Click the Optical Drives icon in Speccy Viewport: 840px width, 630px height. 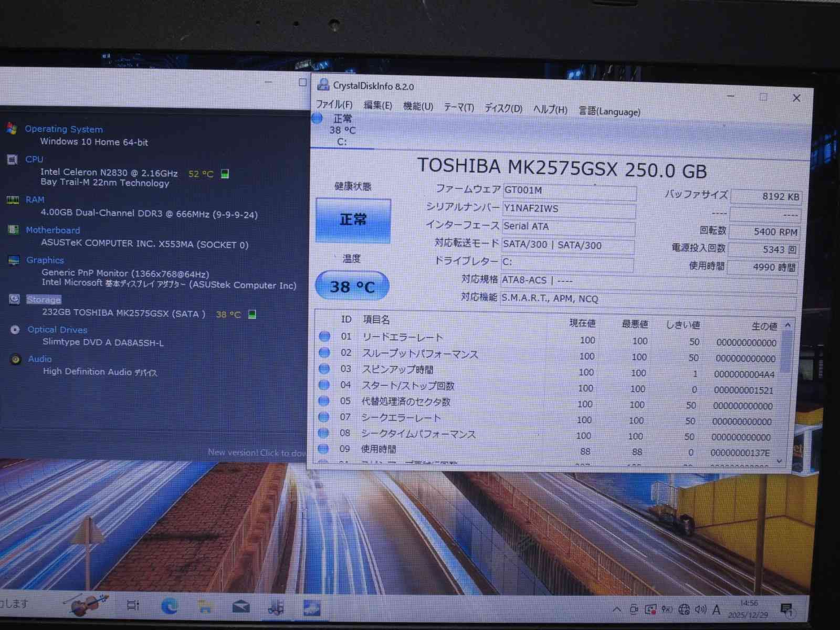click(x=15, y=329)
